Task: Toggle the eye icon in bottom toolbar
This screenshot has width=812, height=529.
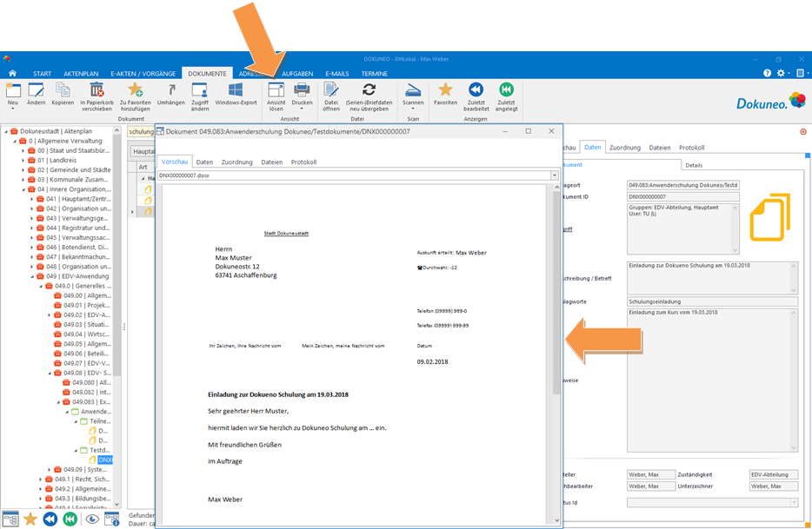Action: [92, 519]
